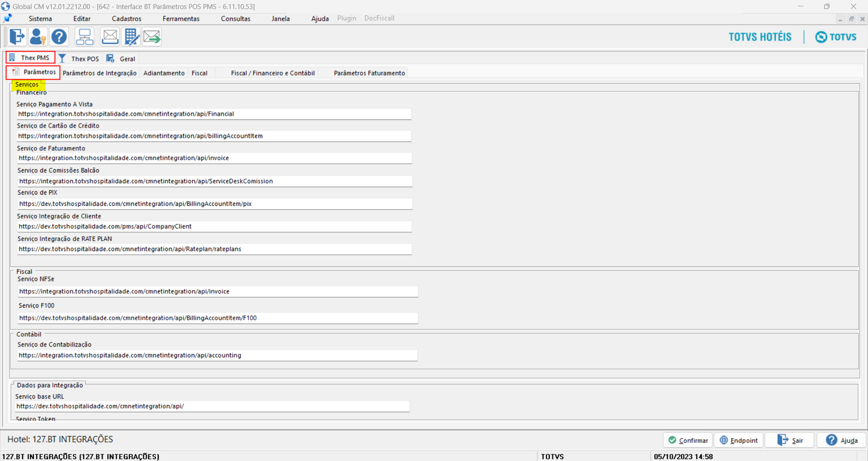Switch to the Thex PMS tab

point(30,57)
